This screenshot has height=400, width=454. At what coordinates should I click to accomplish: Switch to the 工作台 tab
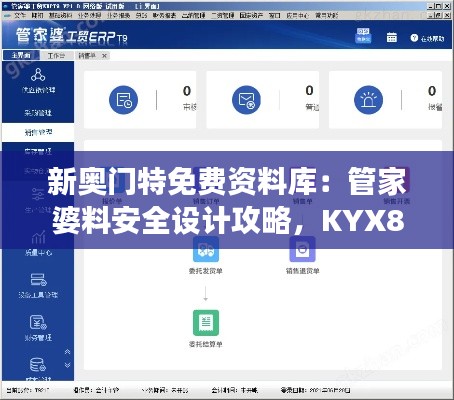pyautogui.click(x=56, y=55)
